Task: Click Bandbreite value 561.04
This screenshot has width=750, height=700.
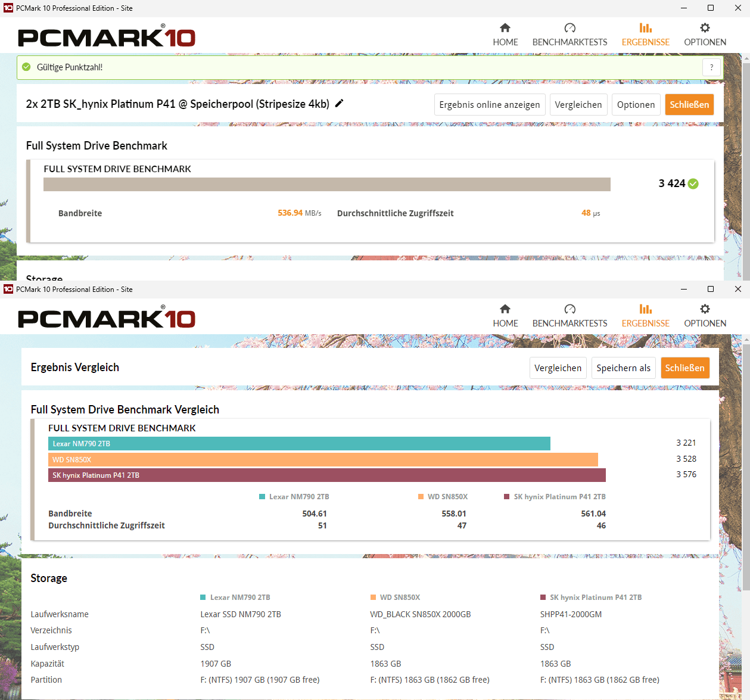Action: pos(593,514)
